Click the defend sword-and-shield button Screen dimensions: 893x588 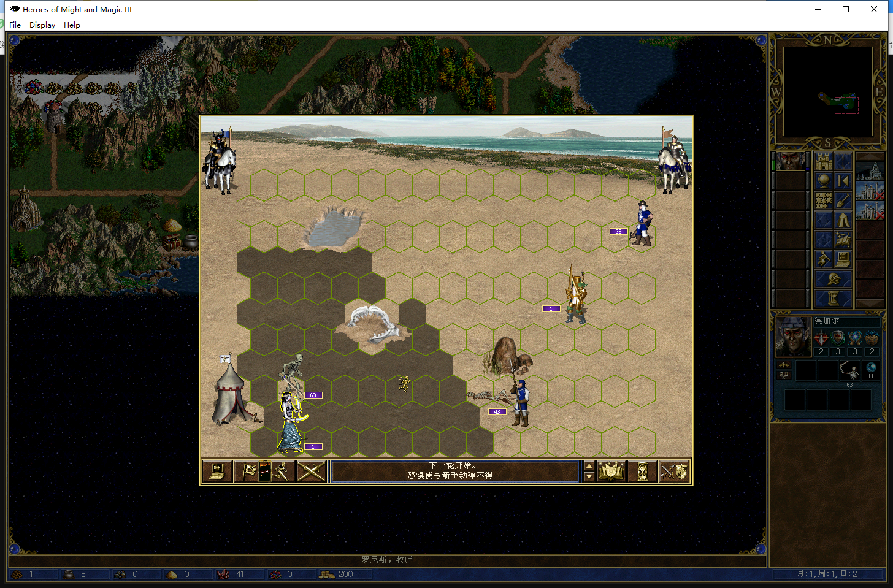[674, 472]
